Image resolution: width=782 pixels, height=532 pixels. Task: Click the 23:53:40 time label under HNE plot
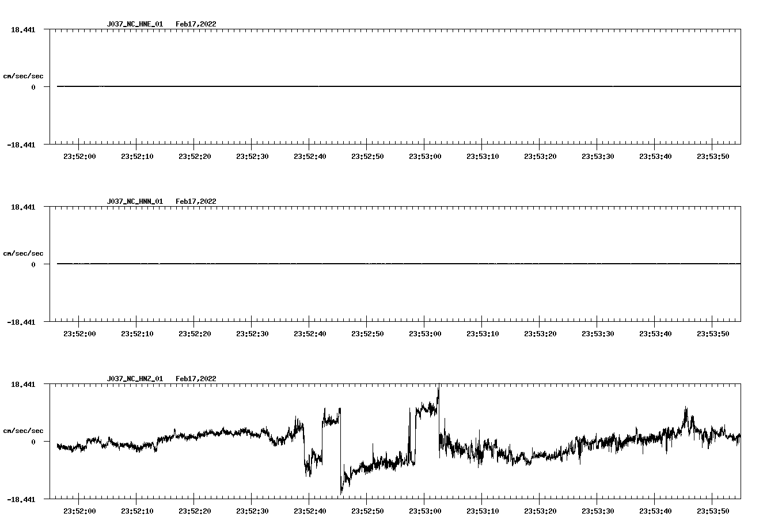click(655, 157)
